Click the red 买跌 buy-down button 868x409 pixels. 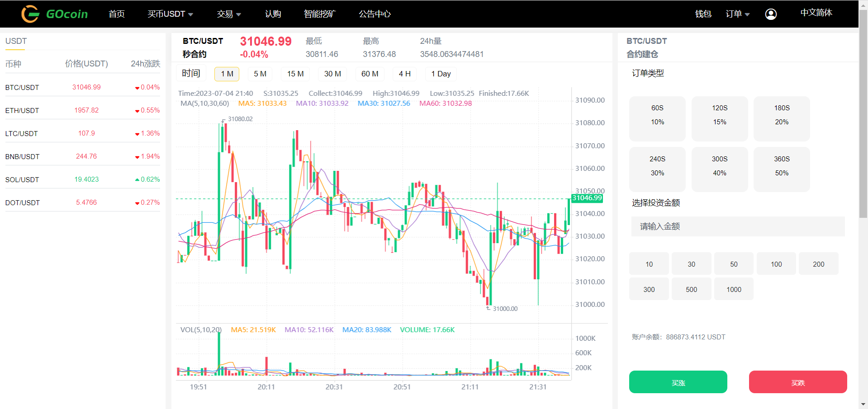click(798, 382)
